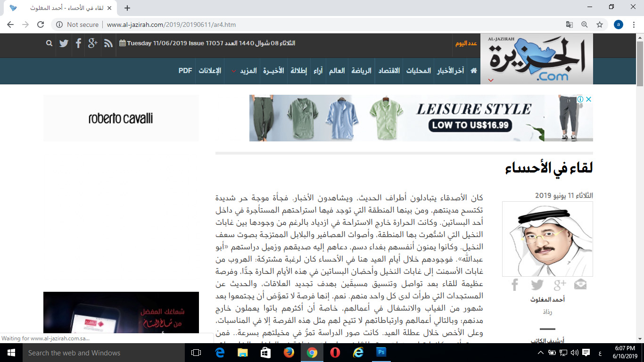This screenshot has height=362, width=644.
Task: Click the Leisure Style banner ad
Action: click(x=421, y=118)
